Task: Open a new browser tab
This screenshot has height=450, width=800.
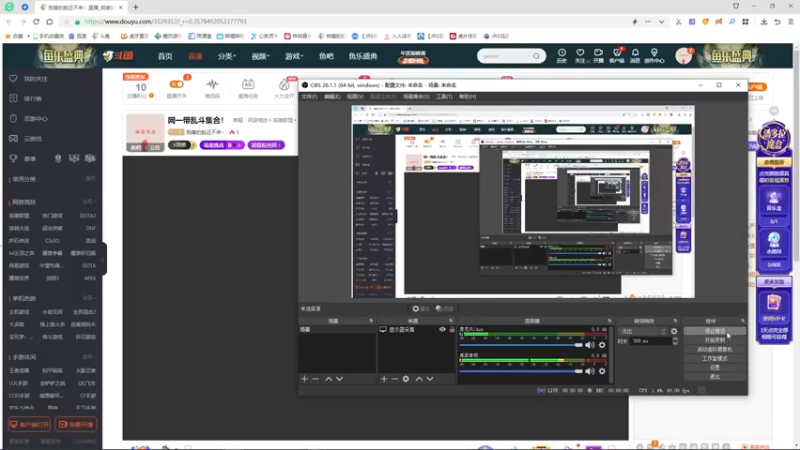Action: 136,7
